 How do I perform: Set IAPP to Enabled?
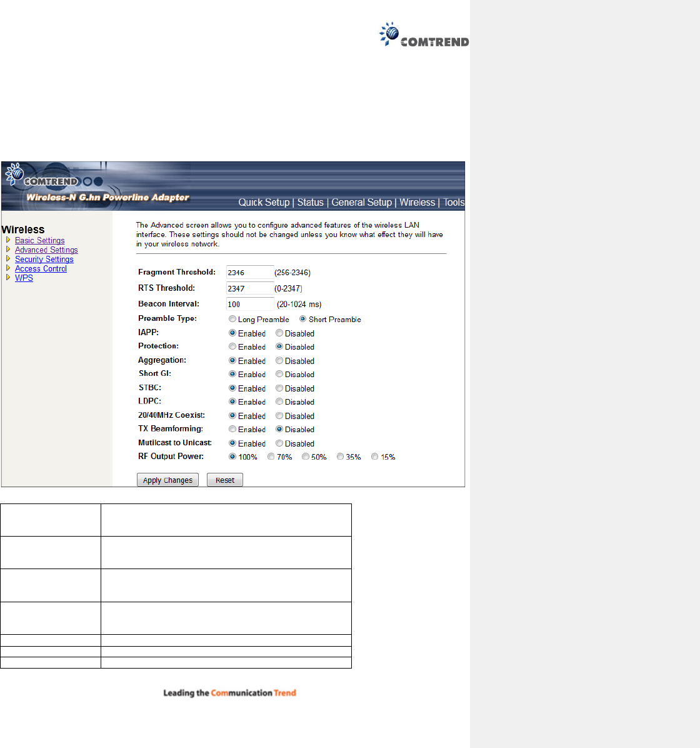(x=232, y=333)
